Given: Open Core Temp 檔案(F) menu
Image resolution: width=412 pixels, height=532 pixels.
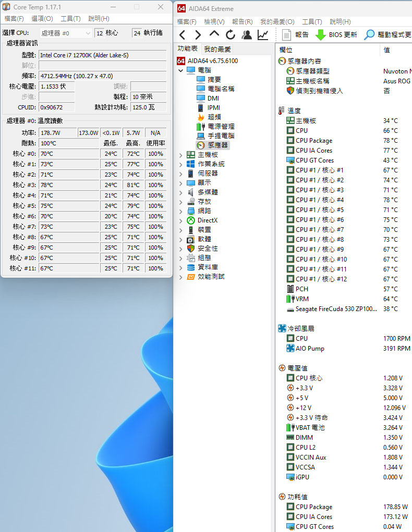Looking at the screenshot, I should [x=14, y=19].
